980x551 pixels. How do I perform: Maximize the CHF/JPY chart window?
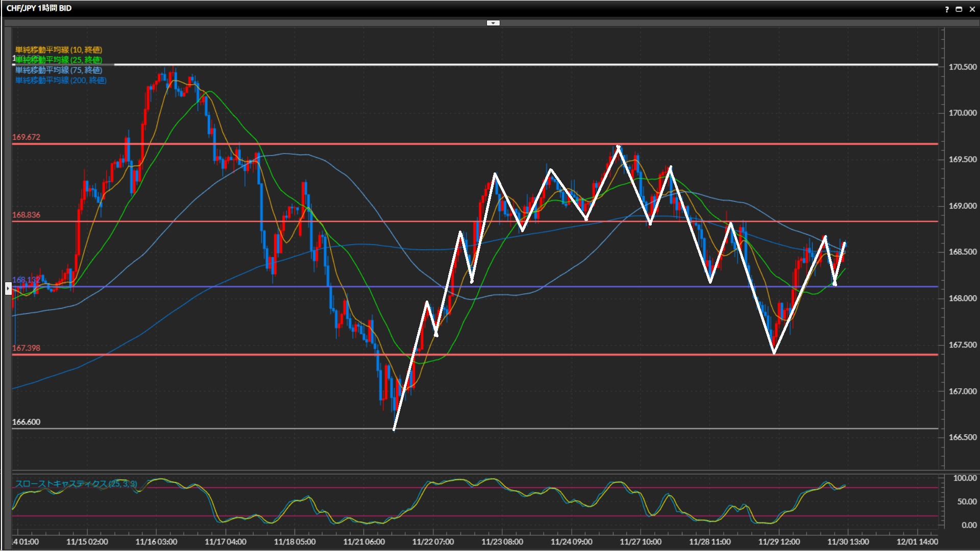point(959,9)
